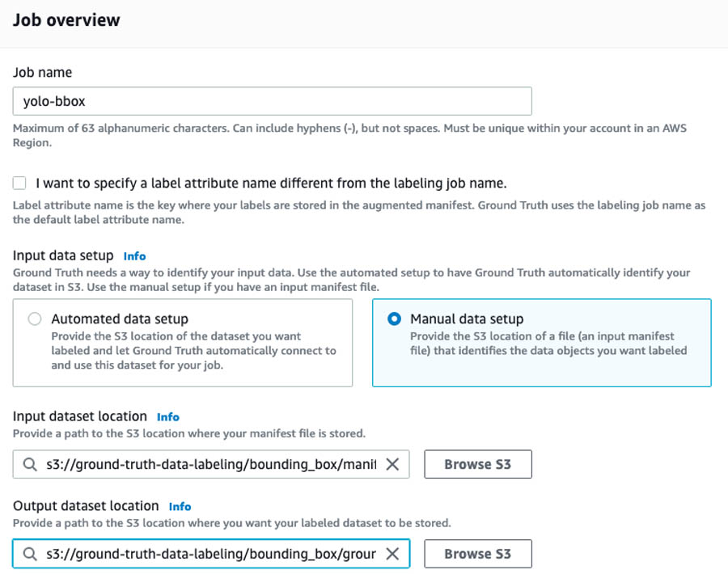
Task: Click the label attribute checkbox text label
Action: [271, 184]
